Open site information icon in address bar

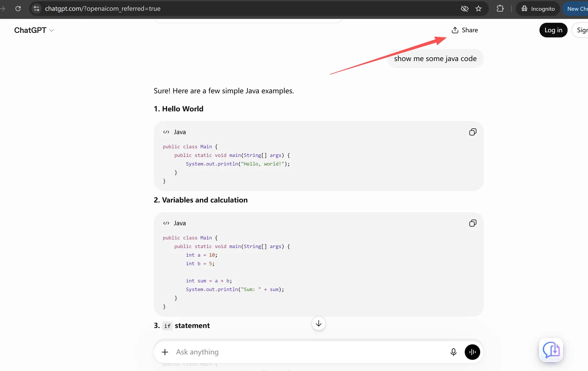(x=36, y=9)
